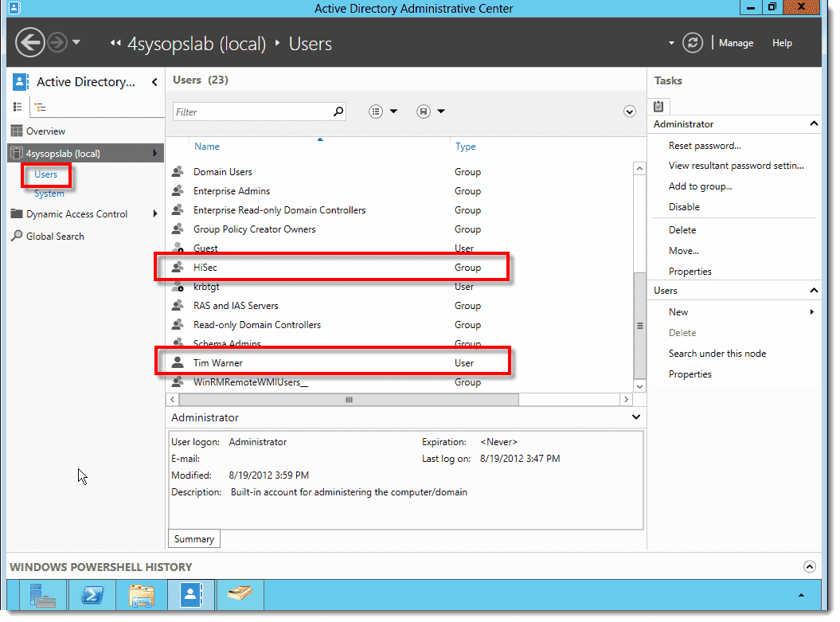Select the Users container under 4sysopslab
This screenshot has width=840, height=622.
pyautogui.click(x=45, y=174)
